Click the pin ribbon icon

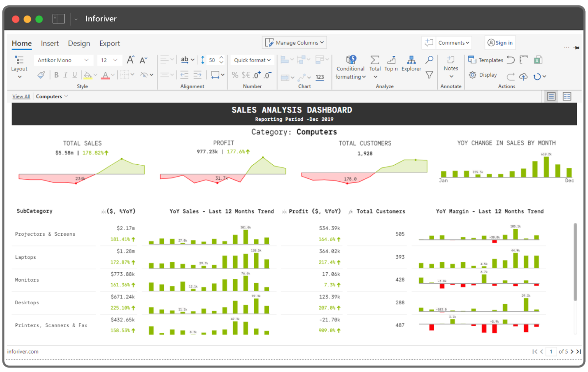tap(577, 48)
